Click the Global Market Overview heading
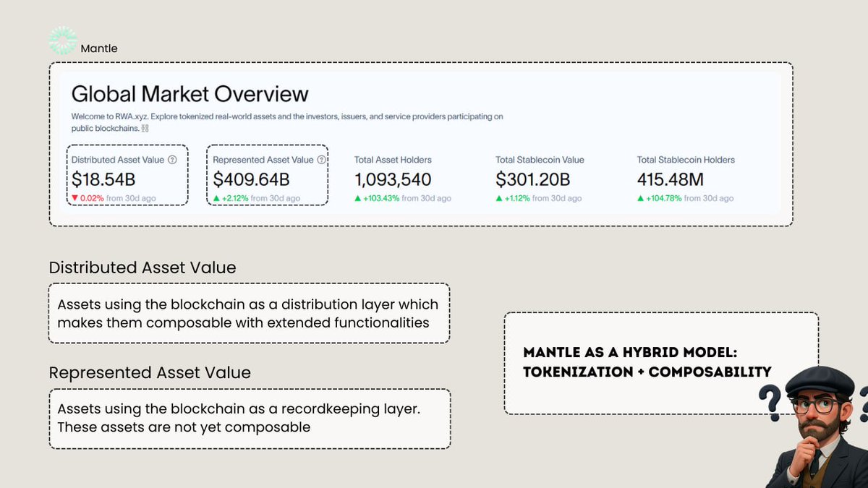868x488 pixels. 190,94
